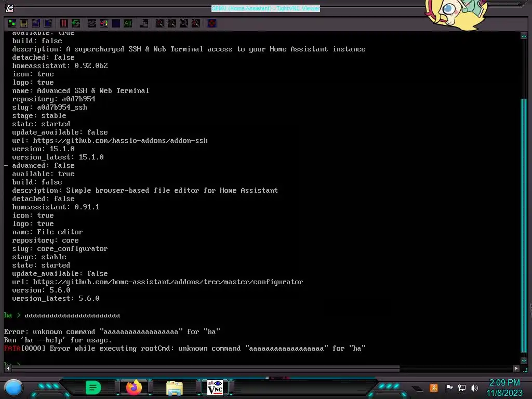Click the Action Center flag tray icon
Image resolution: width=532 pixels, height=399 pixels.
tap(449, 388)
